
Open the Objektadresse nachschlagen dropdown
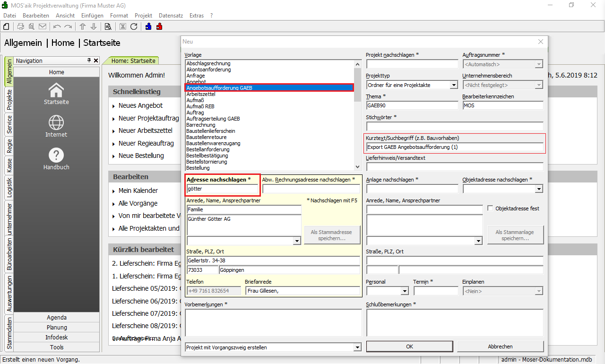coord(539,189)
